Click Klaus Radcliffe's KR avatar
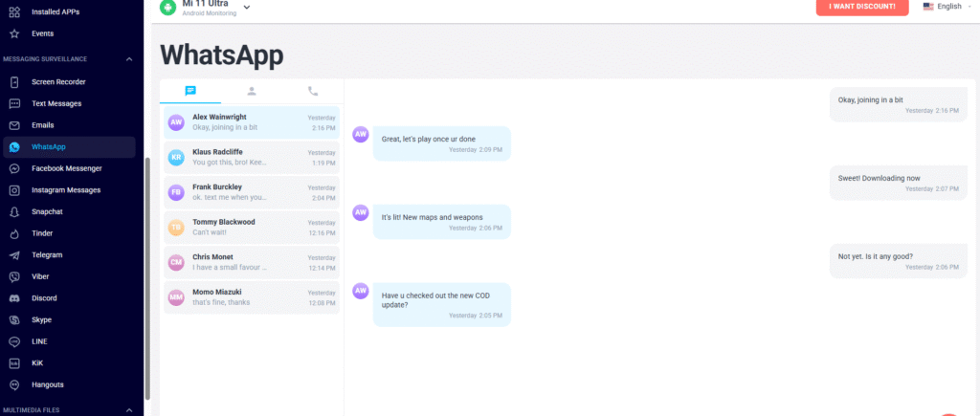 click(x=176, y=158)
